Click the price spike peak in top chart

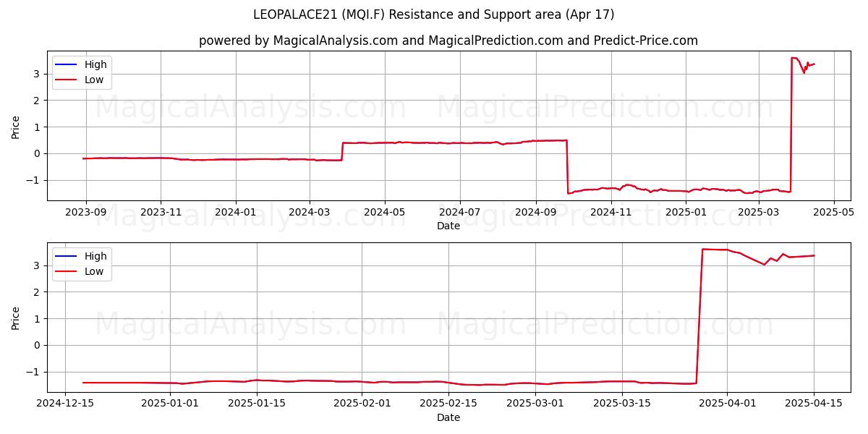[793, 58]
